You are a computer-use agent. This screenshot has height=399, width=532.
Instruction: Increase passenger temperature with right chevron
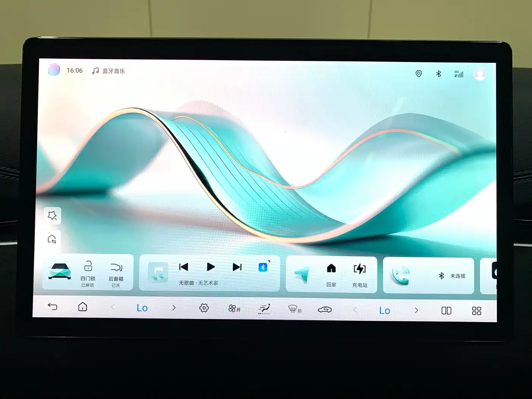point(416,310)
